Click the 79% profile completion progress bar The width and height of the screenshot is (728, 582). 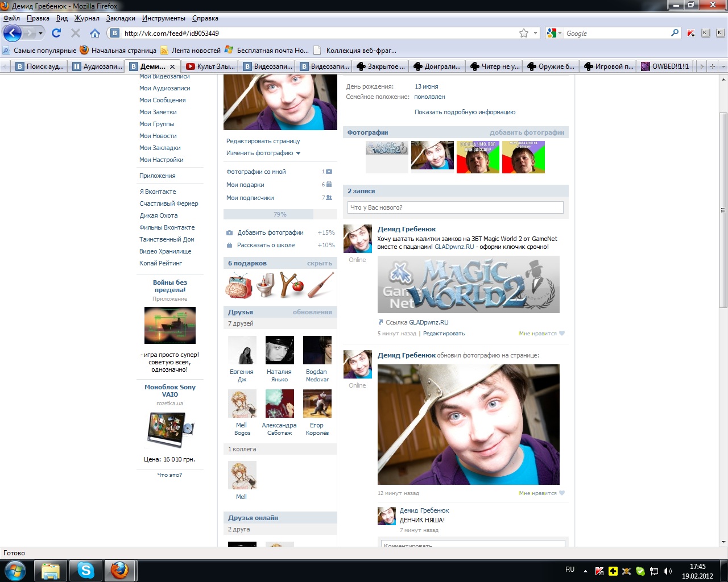tap(280, 214)
